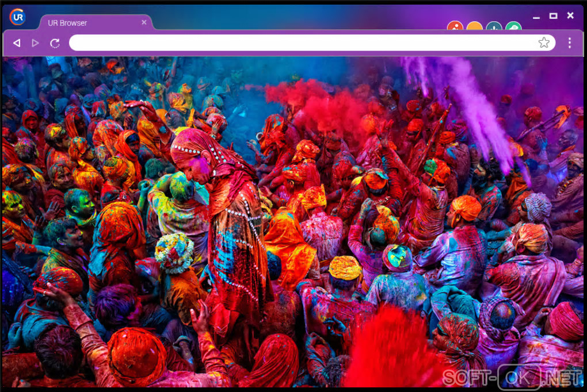Bookmark this page with the star

544,43
